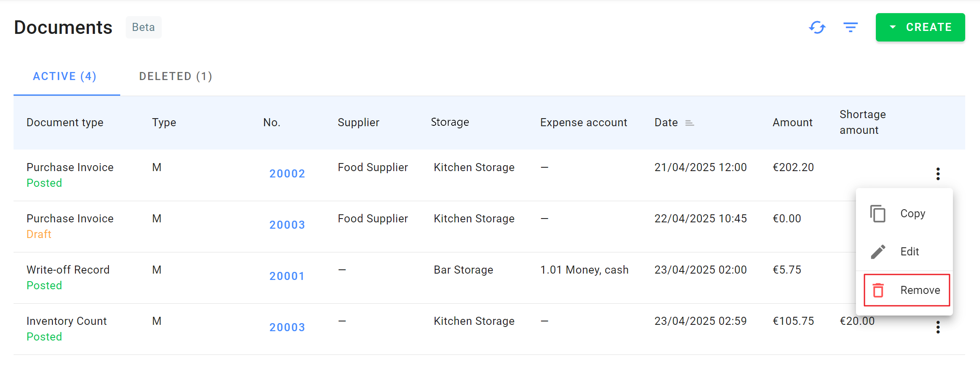Switch to the DELETED (1) tab
Image resolution: width=980 pixels, height=371 pixels.
[x=176, y=76]
